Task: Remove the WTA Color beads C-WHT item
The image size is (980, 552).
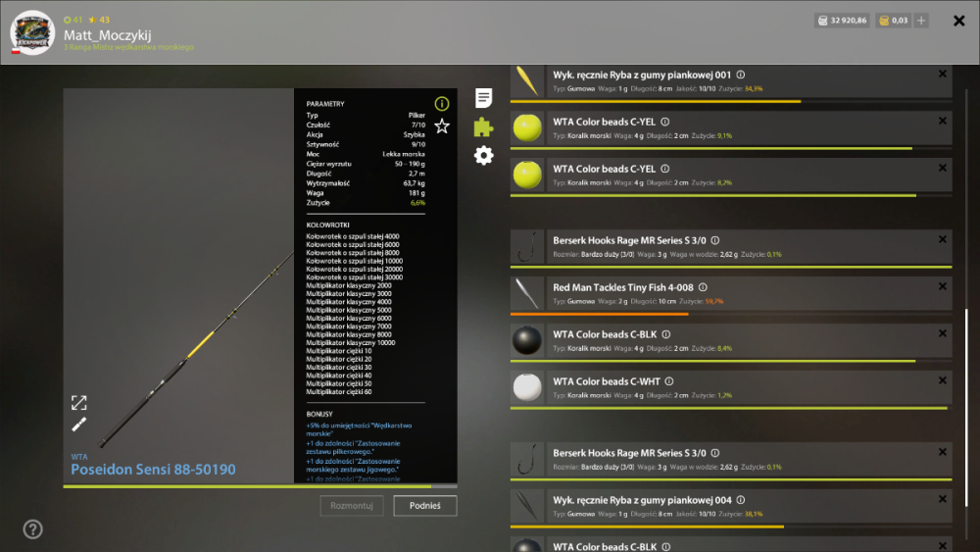Action: (943, 380)
